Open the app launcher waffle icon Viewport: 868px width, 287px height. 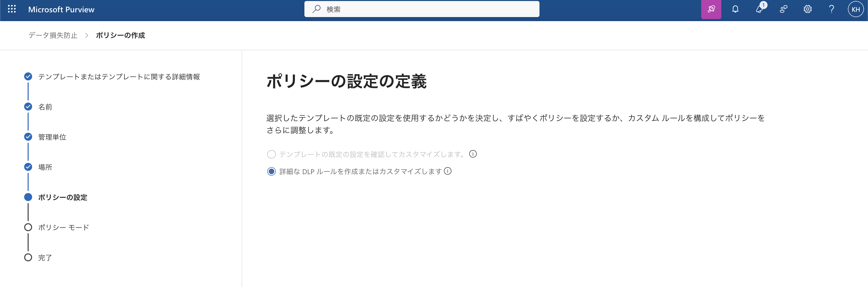[12, 9]
